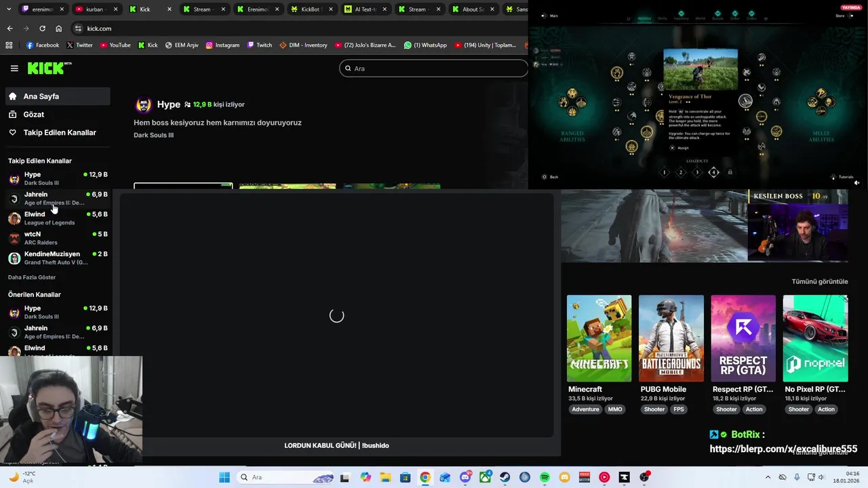Open Steam from the taskbar
The image size is (868, 488).
point(505,477)
